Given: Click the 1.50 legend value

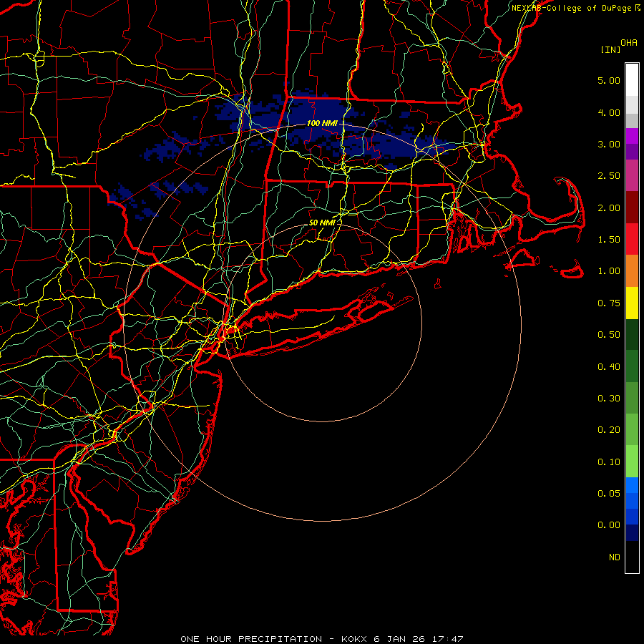Looking at the screenshot, I should pyautogui.click(x=609, y=240).
